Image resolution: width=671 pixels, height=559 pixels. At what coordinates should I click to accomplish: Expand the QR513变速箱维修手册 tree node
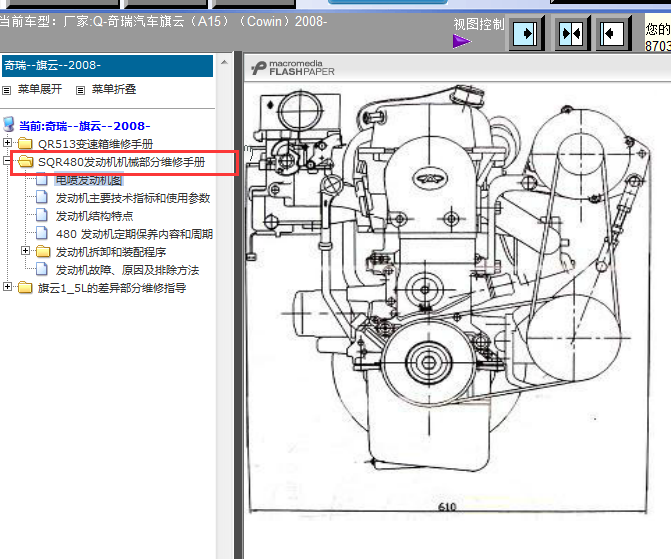pyautogui.click(x=7, y=142)
